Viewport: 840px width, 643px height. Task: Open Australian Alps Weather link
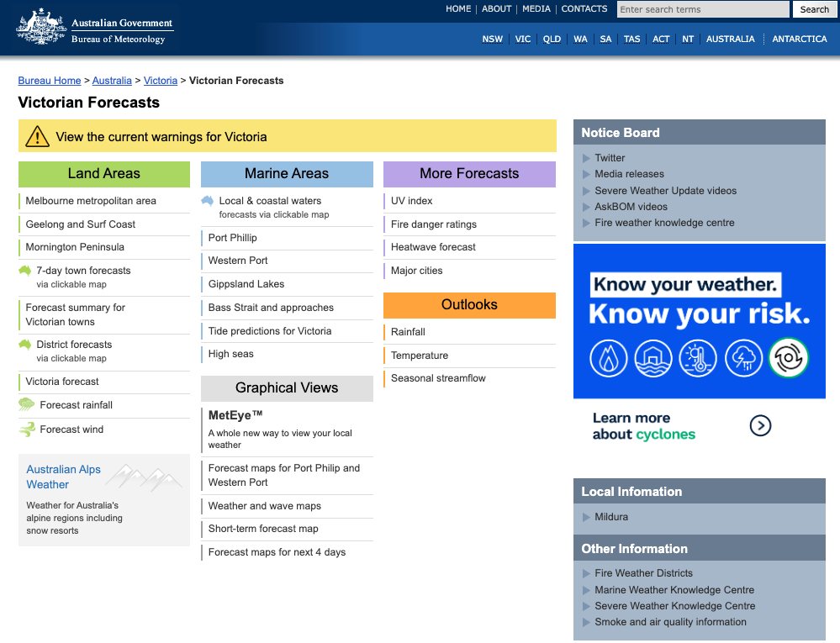[x=64, y=477]
